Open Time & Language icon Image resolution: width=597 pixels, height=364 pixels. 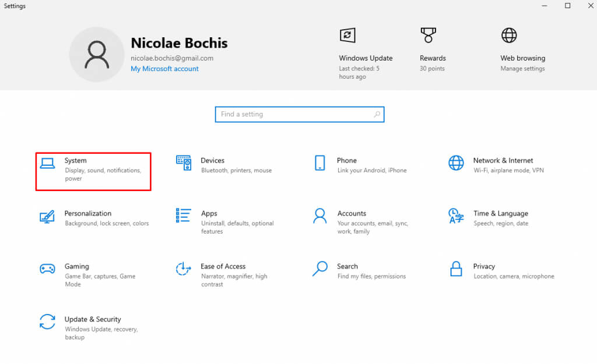(456, 216)
